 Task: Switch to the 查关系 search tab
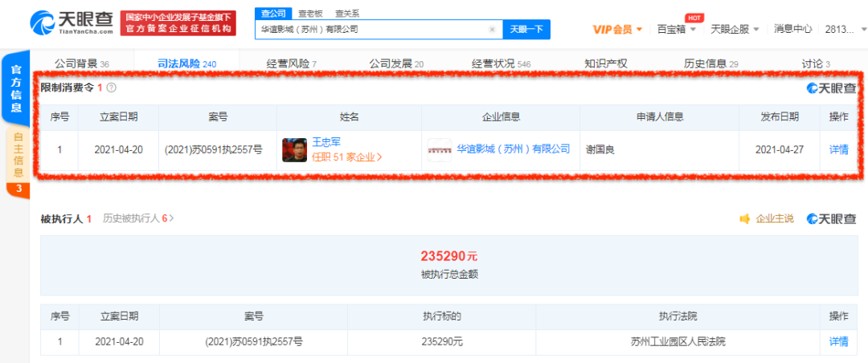[346, 14]
